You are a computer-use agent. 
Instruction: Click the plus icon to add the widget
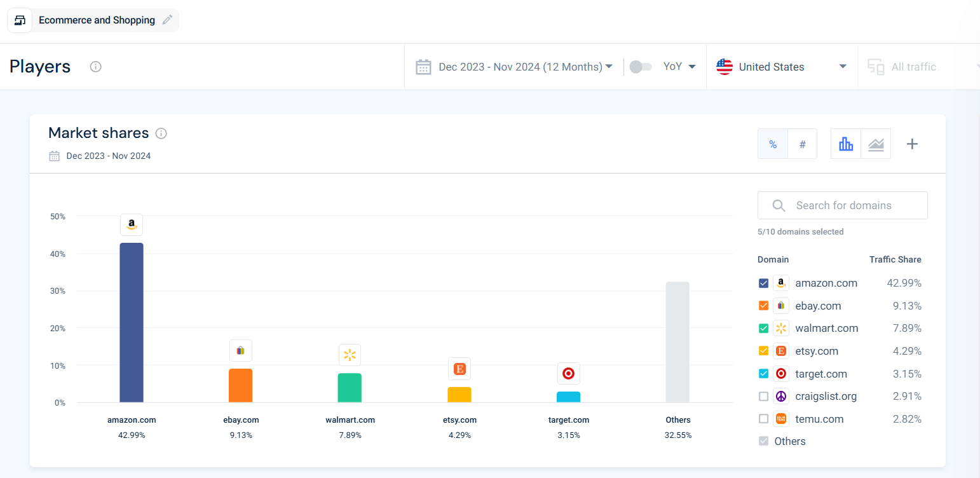click(912, 144)
